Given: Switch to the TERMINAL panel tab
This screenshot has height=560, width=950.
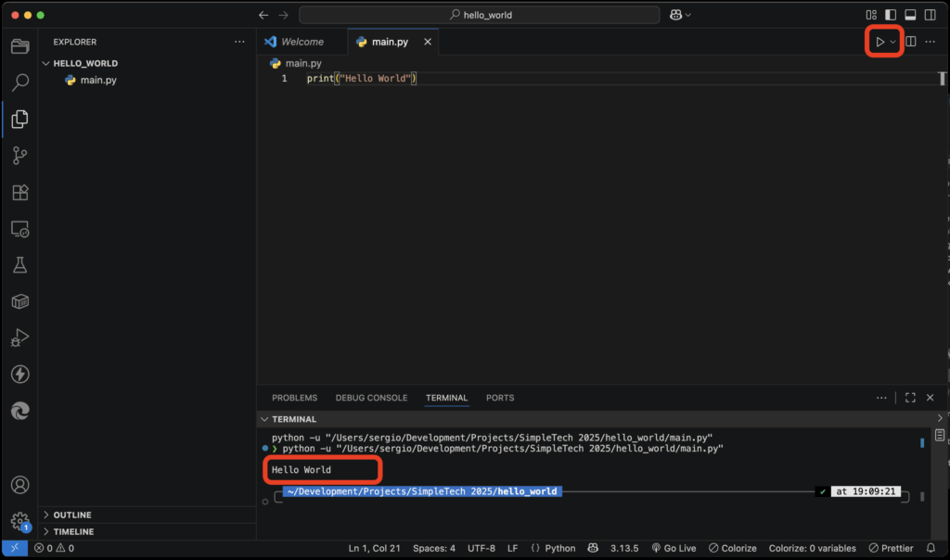Looking at the screenshot, I should 446,398.
